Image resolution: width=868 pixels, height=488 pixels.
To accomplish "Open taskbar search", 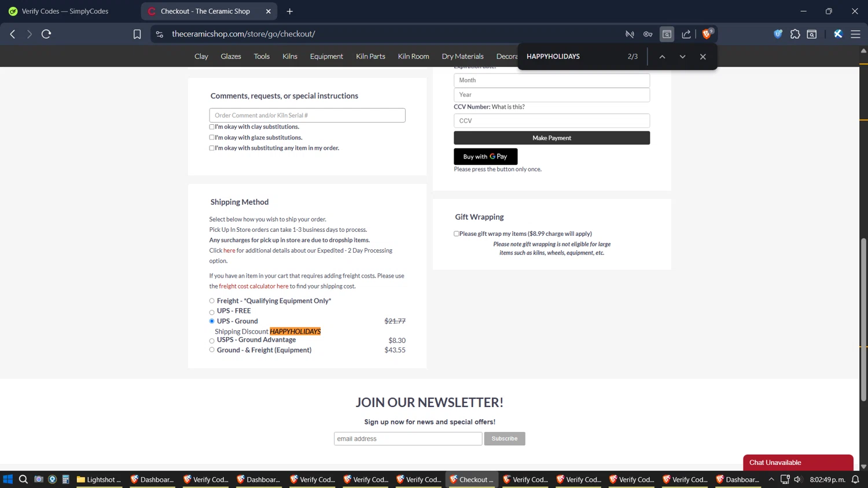I will (23, 479).
